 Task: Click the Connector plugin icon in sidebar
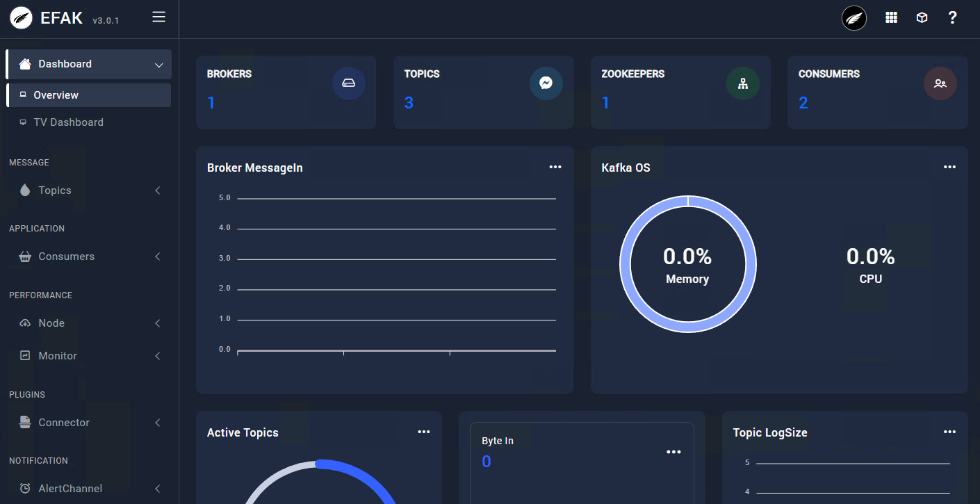pos(25,422)
